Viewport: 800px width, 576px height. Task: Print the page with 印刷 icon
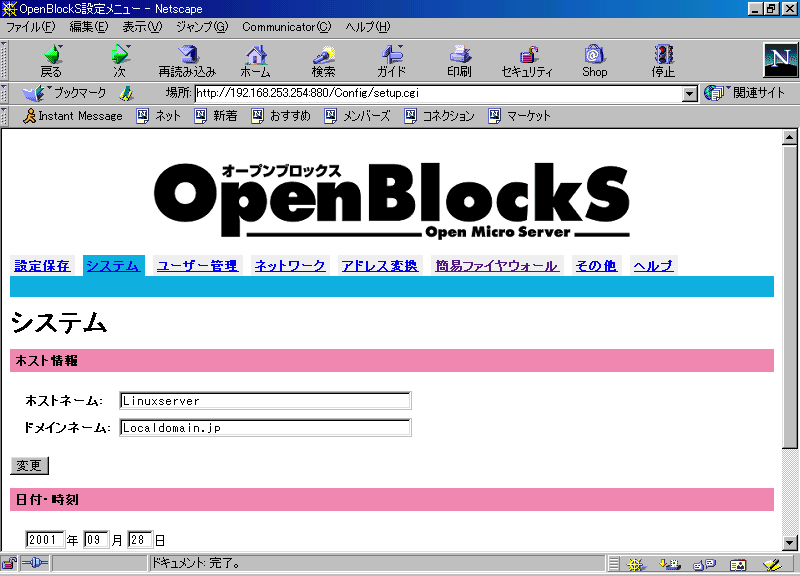tap(459, 60)
